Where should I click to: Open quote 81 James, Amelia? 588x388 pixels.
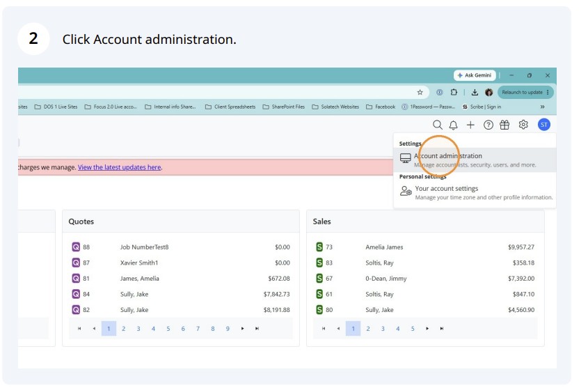pyautogui.click(x=181, y=279)
